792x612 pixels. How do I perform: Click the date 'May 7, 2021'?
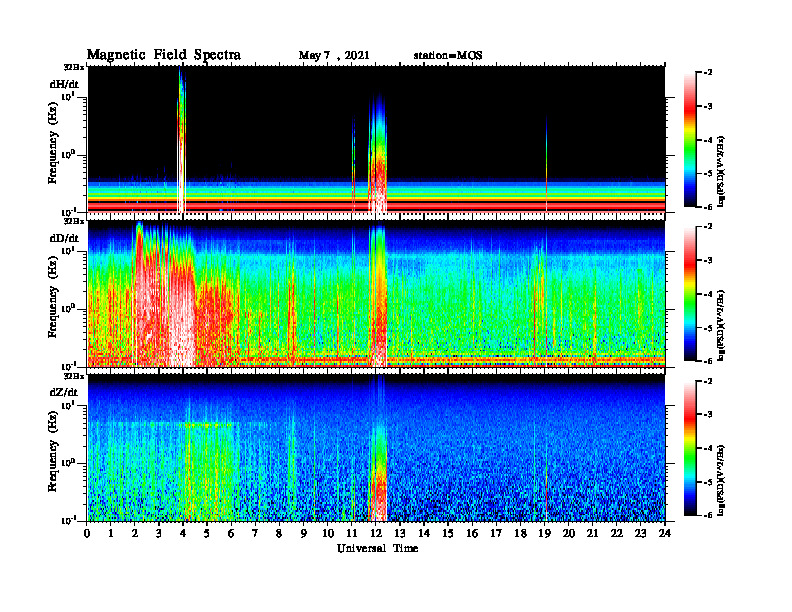[334, 56]
